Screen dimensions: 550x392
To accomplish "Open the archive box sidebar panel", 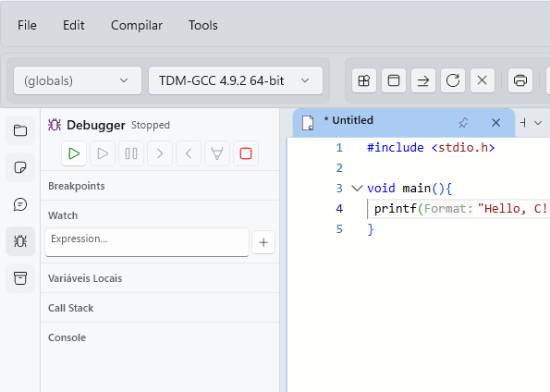I will pos(20,278).
